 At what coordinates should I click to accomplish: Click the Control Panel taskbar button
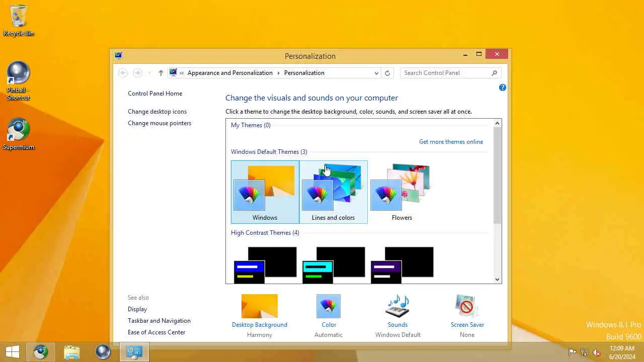click(x=134, y=352)
